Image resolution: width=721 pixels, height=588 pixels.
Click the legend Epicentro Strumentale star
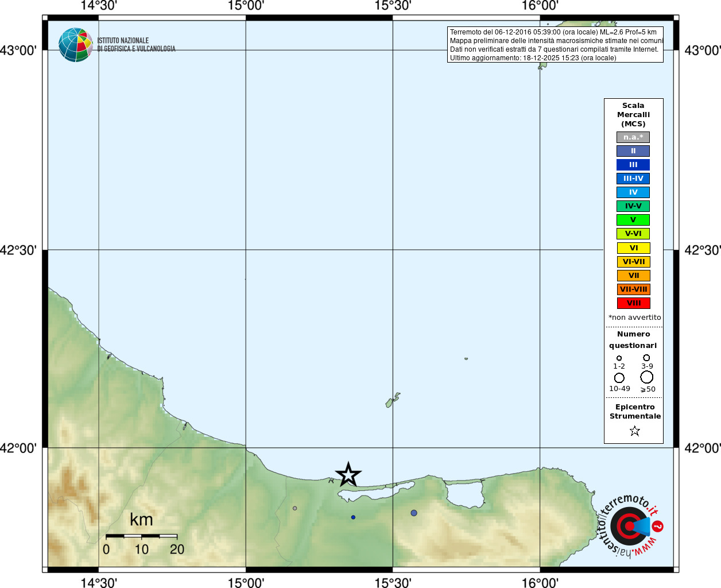[x=635, y=431]
